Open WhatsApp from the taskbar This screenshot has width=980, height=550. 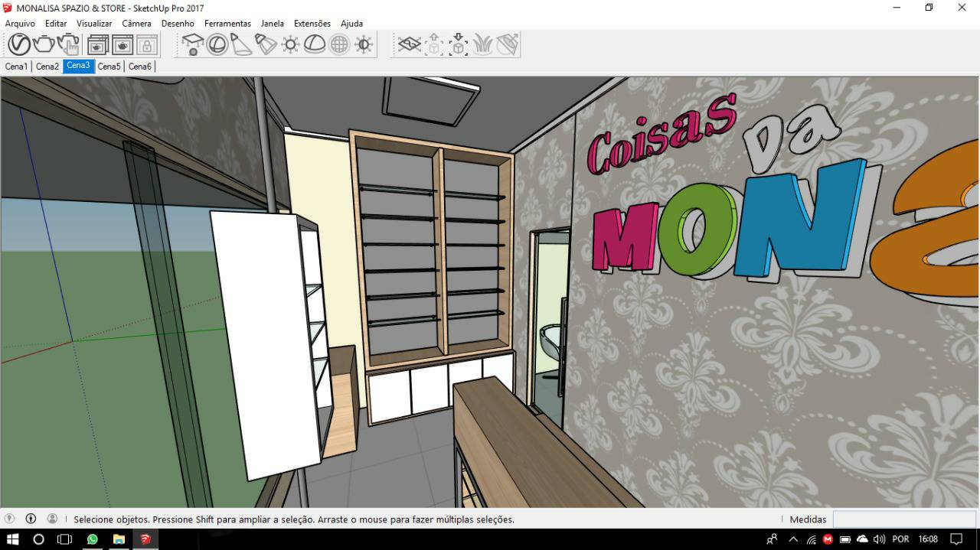pyautogui.click(x=93, y=539)
